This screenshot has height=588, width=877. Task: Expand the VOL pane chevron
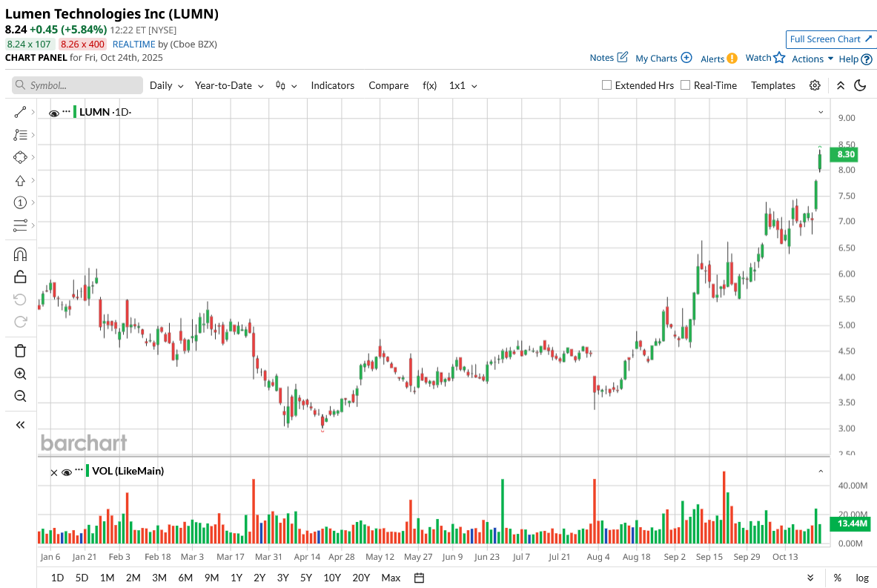coord(821,471)
